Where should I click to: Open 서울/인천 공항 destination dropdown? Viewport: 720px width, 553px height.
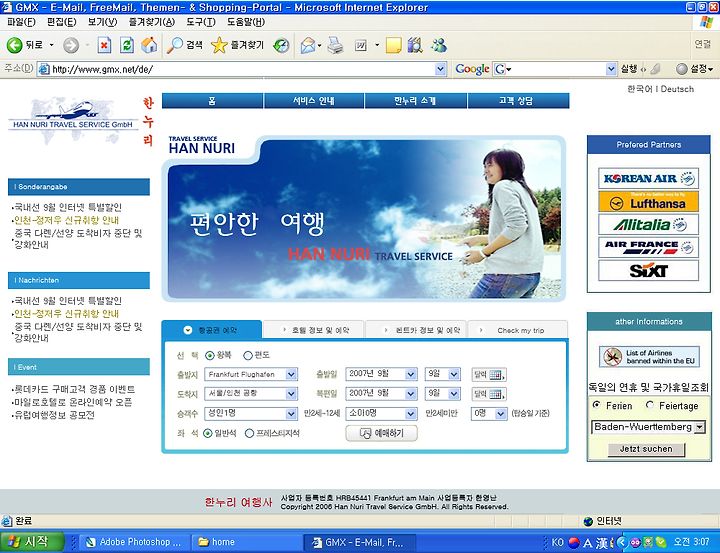click(x=251, y=394)
